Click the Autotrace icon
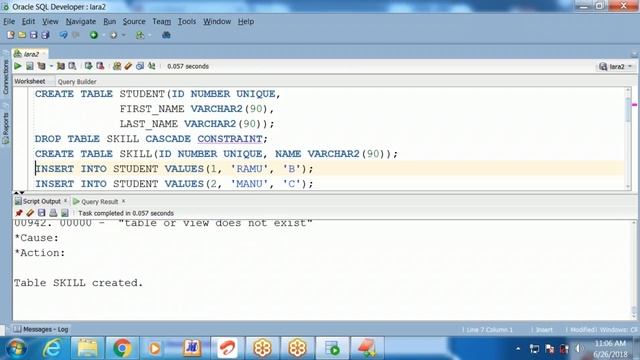640x360 pixels. (61, 66)
